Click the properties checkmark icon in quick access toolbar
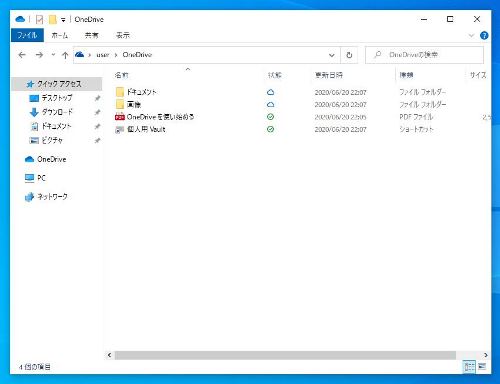The width and height of the screenshot is (500, 384). (39, 20)
